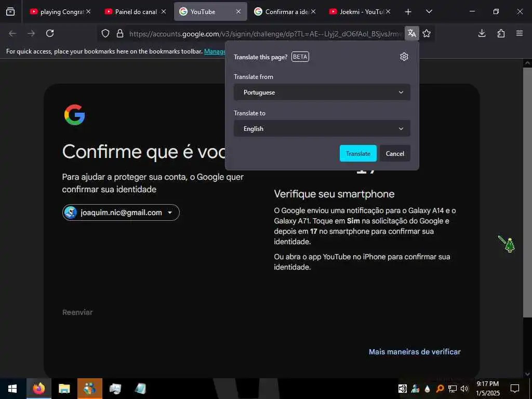The width and height of the screenshot is (532, 399).
Task: Open the Firefox application menu
Action: click(x=520, y=33)
